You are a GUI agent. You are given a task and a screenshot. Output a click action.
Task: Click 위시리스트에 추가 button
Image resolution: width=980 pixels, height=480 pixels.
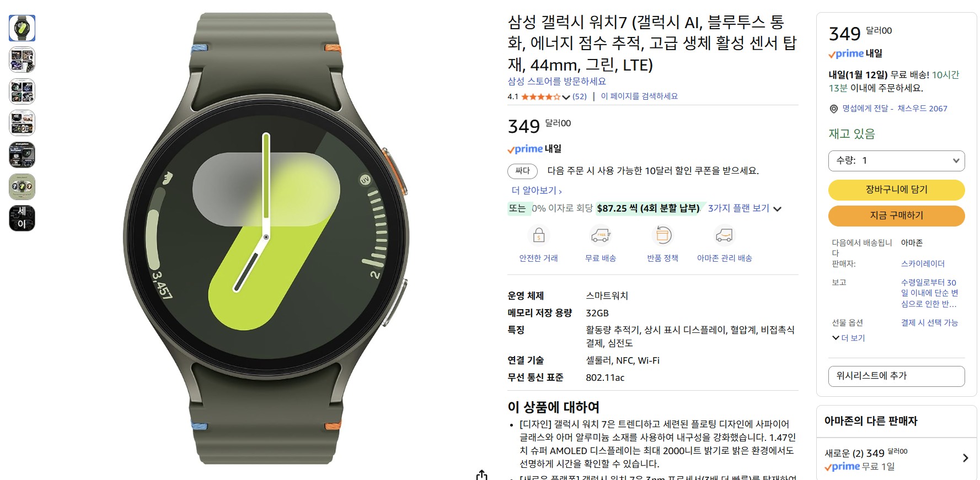896,376
